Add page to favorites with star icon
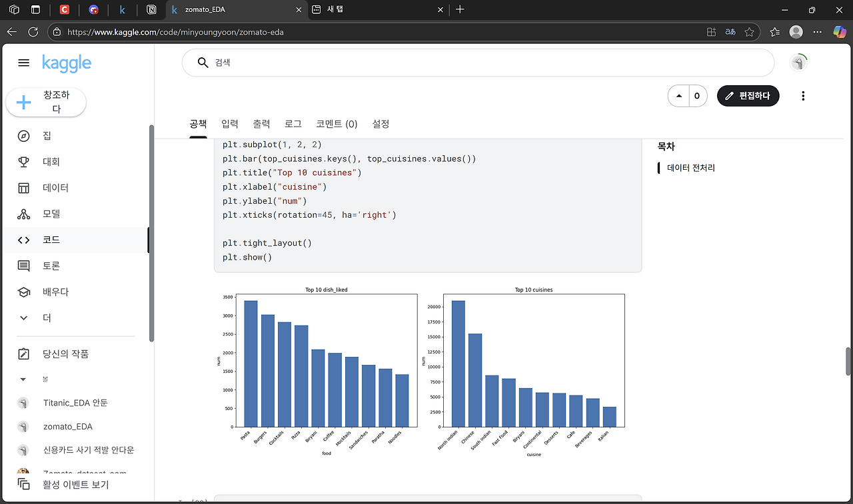 [x=749, y=31]
